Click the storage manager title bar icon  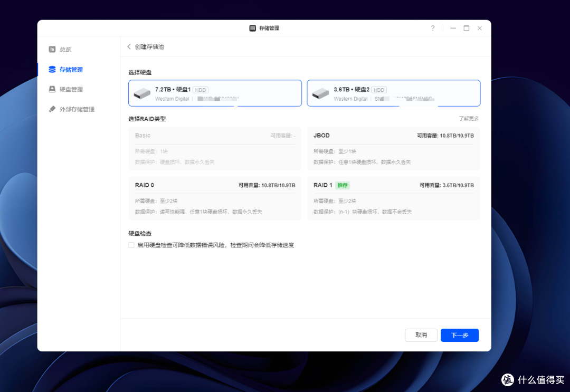click(252, 28)
